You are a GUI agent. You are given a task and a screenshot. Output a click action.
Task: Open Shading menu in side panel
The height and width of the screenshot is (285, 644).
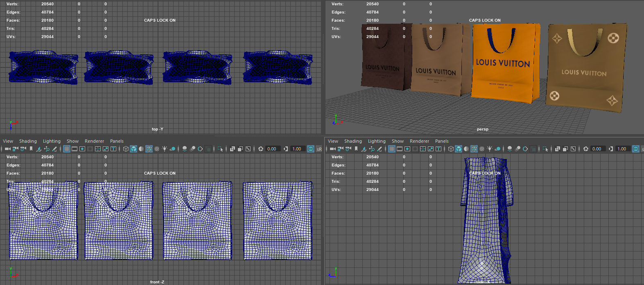(x=353, y=141)
